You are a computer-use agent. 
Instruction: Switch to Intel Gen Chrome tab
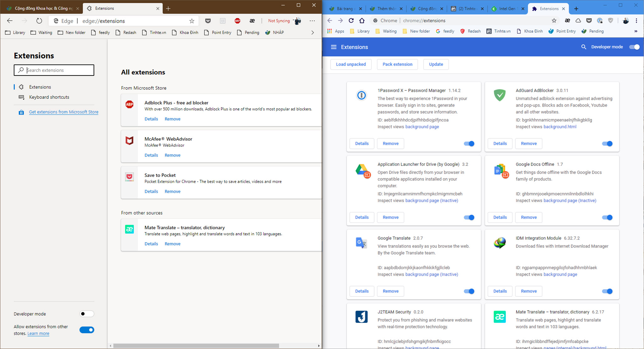[x=508, y=9]
